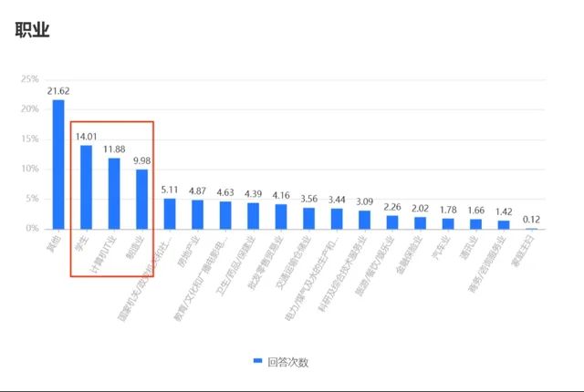
Task: Select the 制造业 bar
Action: pos(142,199)
